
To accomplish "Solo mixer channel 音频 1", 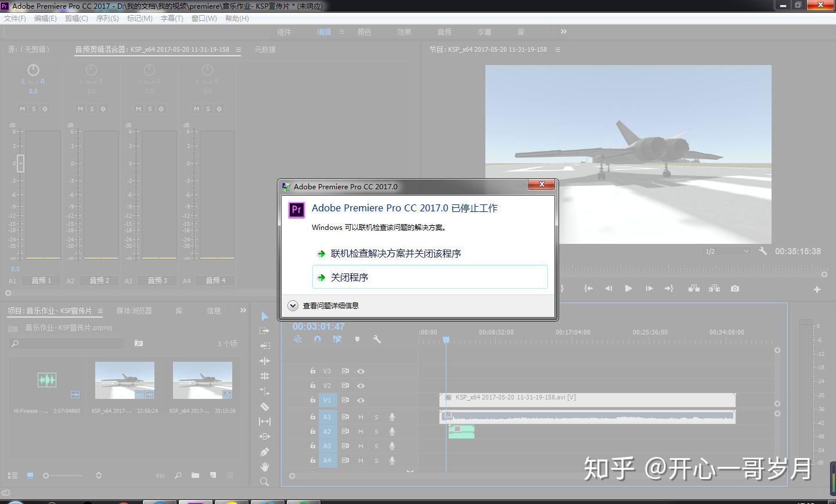I will click(x=34, y=109).
